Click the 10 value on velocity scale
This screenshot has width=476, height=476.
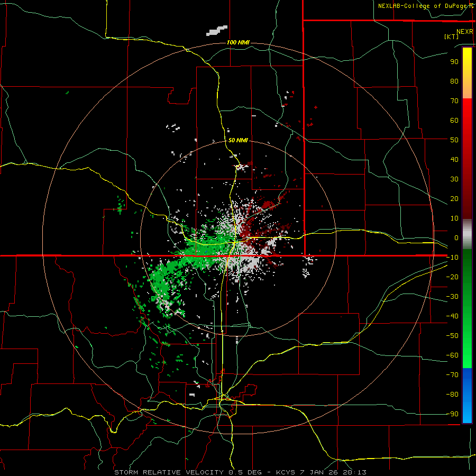tap(454, 218)
